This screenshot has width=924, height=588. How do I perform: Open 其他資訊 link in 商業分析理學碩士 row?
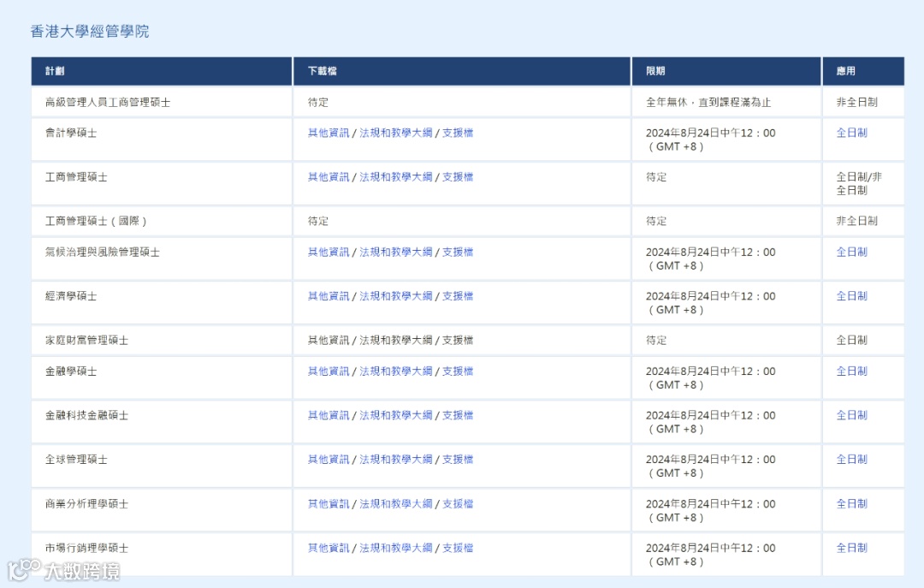329,504
